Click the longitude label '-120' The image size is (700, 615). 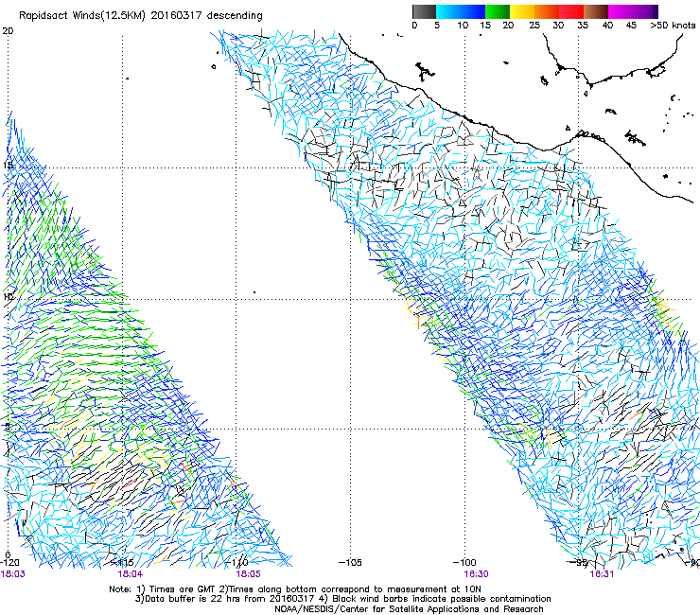coord(9,562)
